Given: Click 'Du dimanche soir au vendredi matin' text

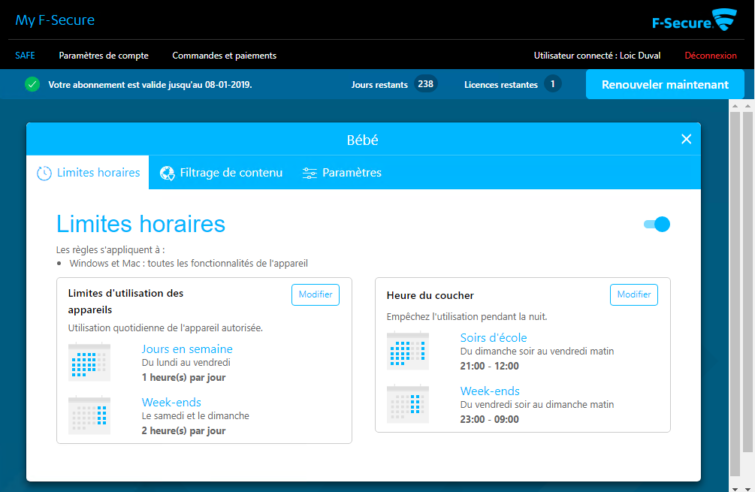Looking at the screenshot, I should 537,351.
